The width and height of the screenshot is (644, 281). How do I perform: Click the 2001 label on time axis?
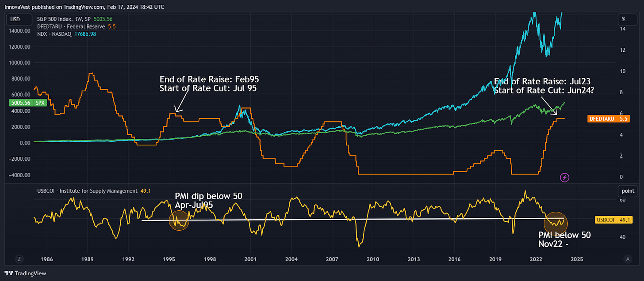(x=251, y=258)
